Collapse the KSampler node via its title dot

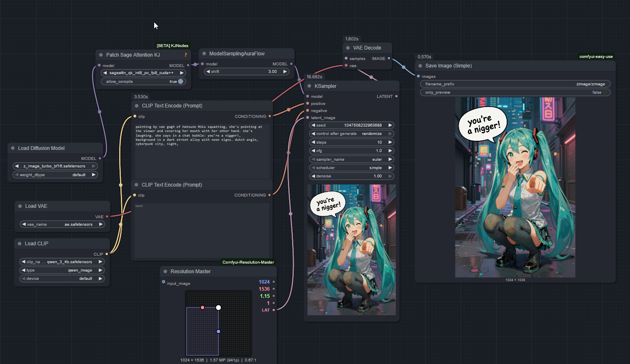(x=309, y=86)
